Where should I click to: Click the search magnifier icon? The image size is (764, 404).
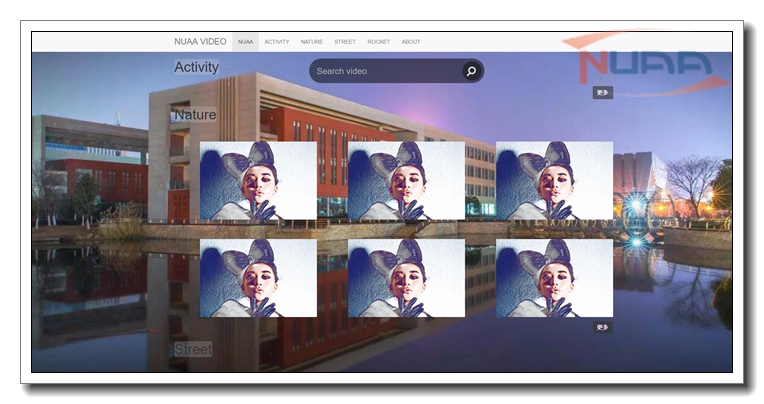(x=470, y=71)
